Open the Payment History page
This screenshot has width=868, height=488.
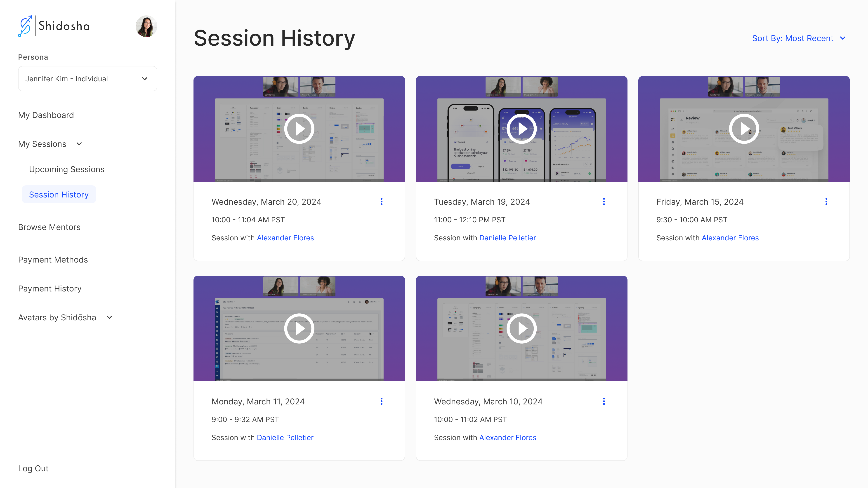(50, 289)
